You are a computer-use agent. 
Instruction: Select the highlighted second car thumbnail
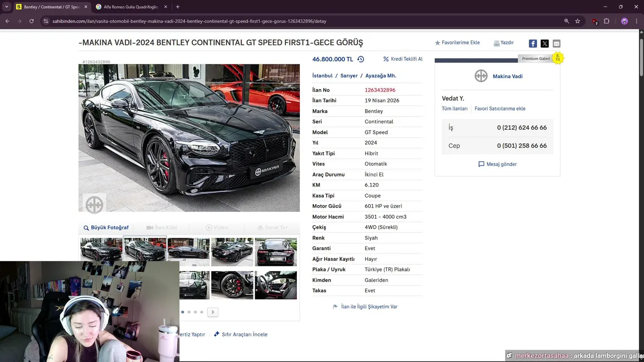pos(145,252)
